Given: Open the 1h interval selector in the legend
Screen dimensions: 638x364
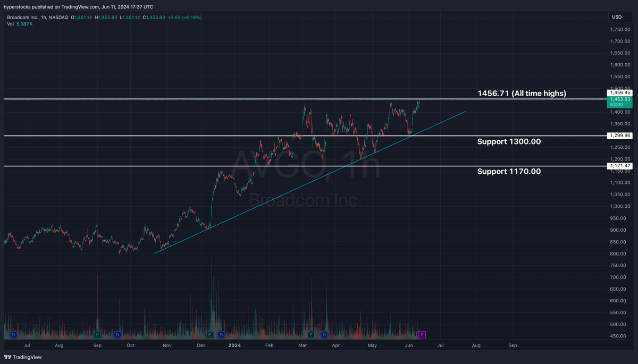Looking at the screenshot, I should (43, 17).
